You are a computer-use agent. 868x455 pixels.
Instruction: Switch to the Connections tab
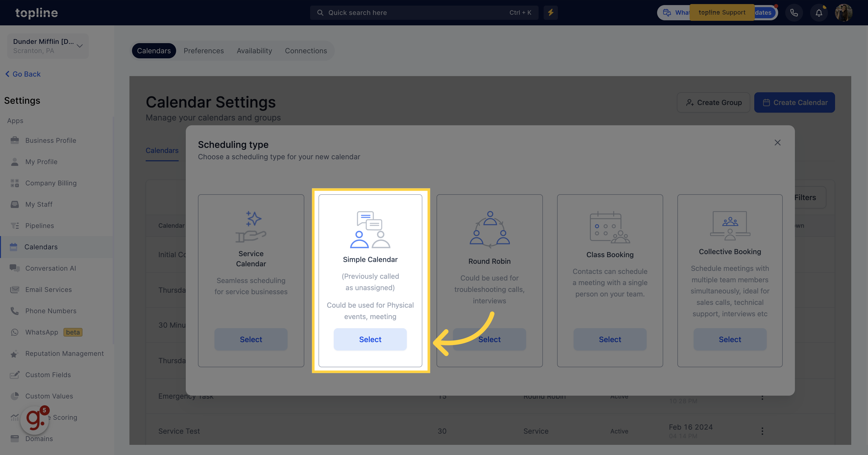(306, 50)
